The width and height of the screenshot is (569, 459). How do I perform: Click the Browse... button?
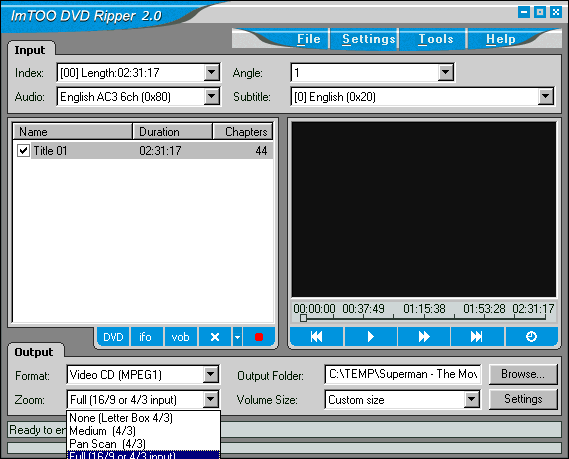coord(523,374)
